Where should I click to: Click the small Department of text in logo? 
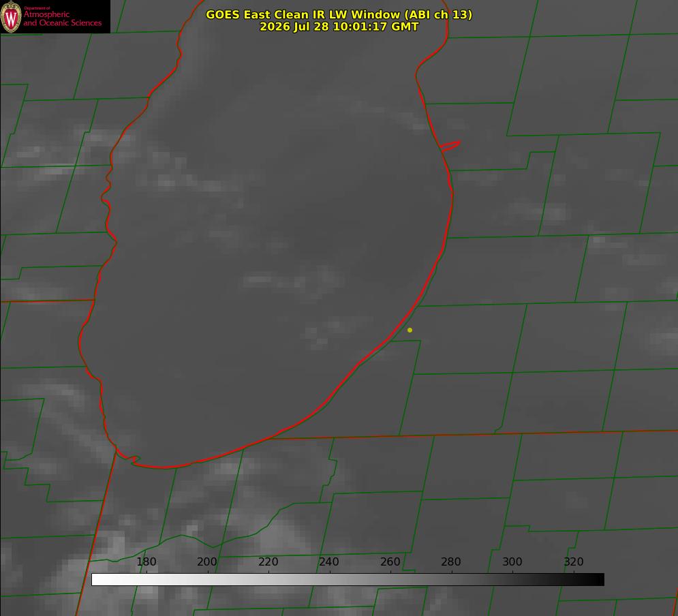point(37,8)
